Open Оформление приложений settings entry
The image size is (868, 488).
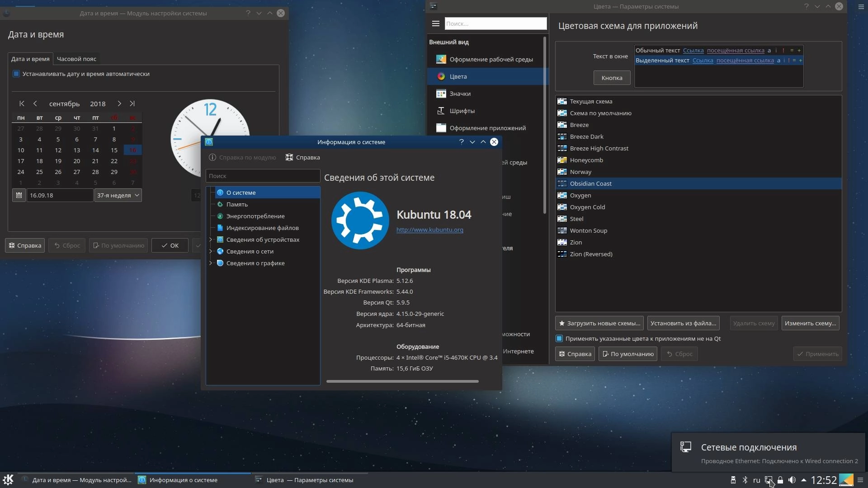487,128
